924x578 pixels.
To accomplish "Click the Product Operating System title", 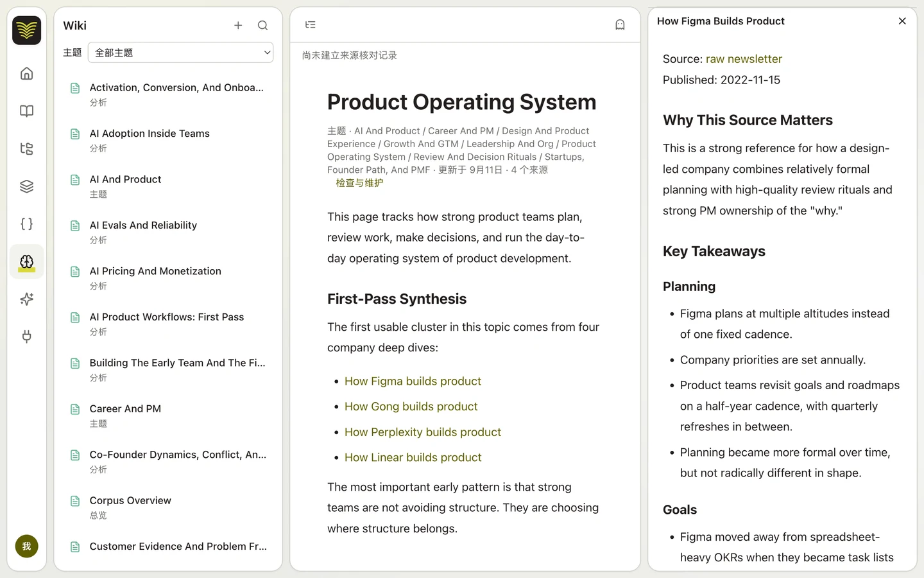I will tap(461, 102).
